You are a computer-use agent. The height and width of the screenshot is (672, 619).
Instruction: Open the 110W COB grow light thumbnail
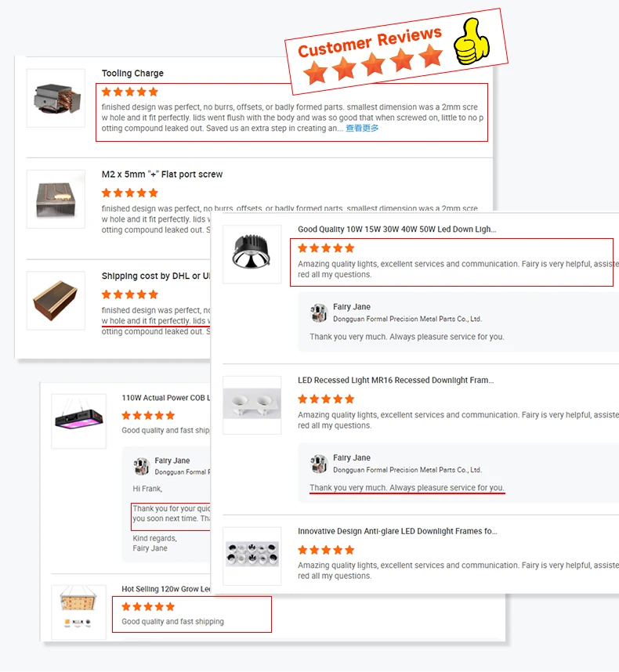point(79,421)
